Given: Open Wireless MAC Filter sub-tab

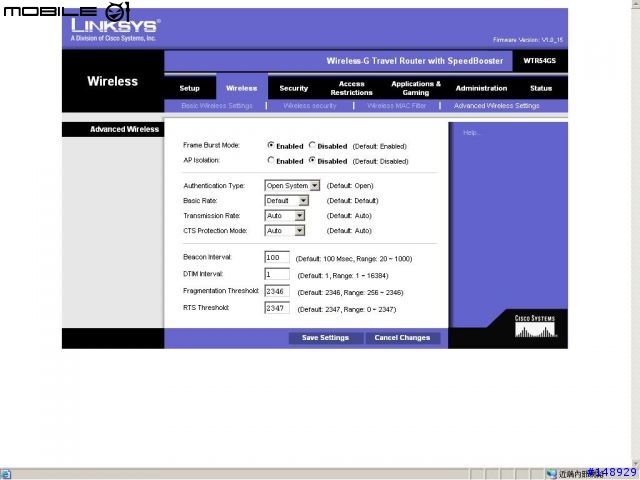Looking at the screenshot, I should [x=396, y=106].
